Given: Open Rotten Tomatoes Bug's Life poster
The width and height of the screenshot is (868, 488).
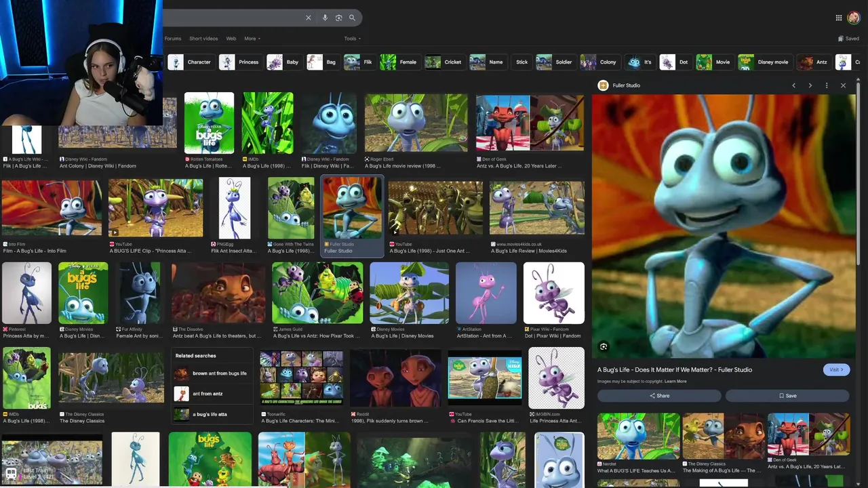Looking at the screenshot, I should click(x=209, y=123).
